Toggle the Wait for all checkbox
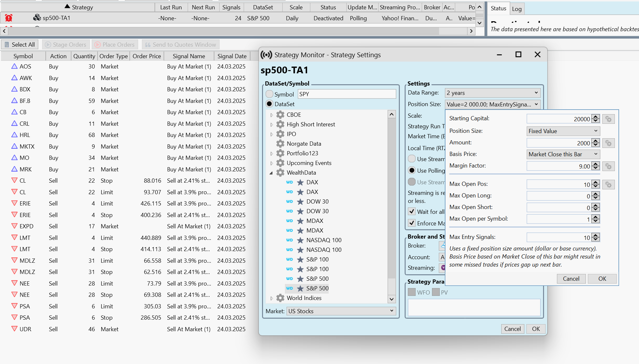639x364 pixels. click(412, 212)
